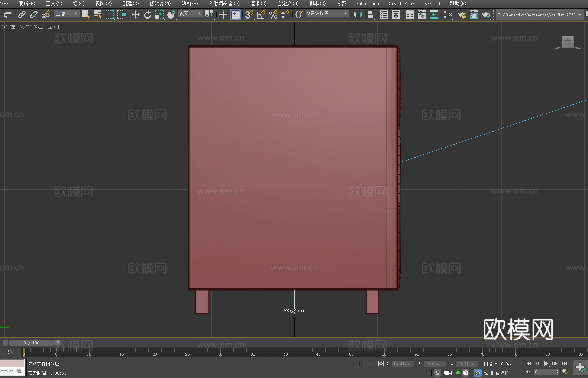Open the selection filter dropdown '全部'

[67, 13]
